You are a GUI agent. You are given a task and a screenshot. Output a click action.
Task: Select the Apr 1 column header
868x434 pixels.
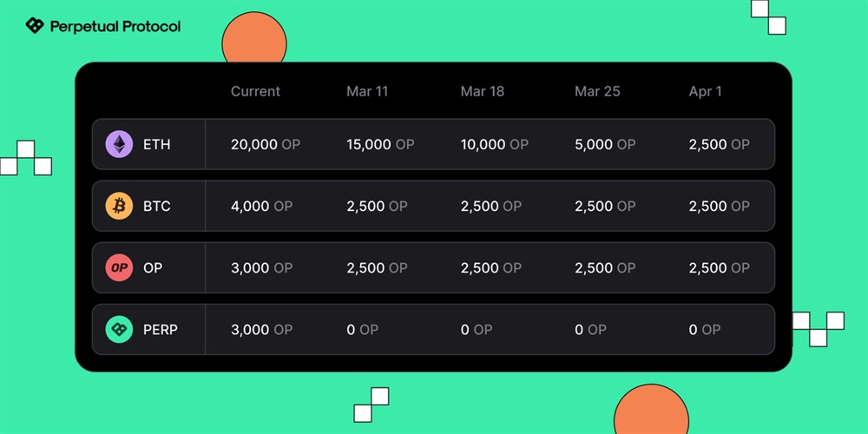[705, 91]
